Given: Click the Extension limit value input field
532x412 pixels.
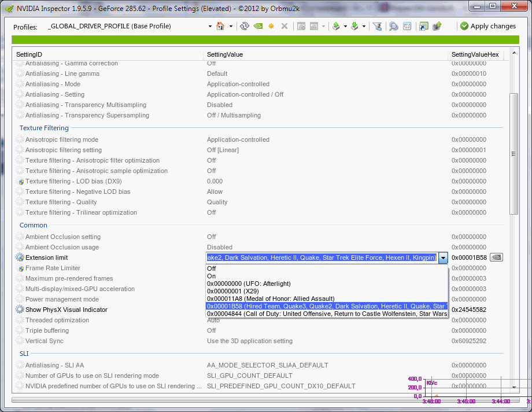Looking at the screenshot, I should [x=322, y=258].
